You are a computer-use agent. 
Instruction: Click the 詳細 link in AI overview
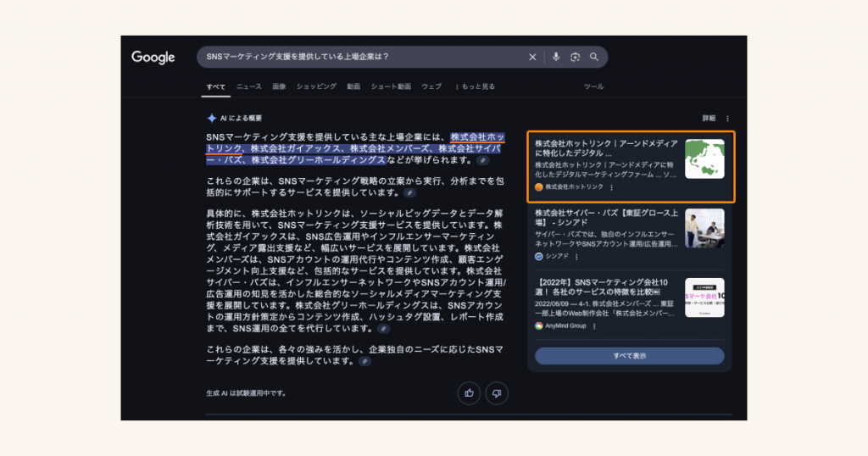click(x=709, y=119)
